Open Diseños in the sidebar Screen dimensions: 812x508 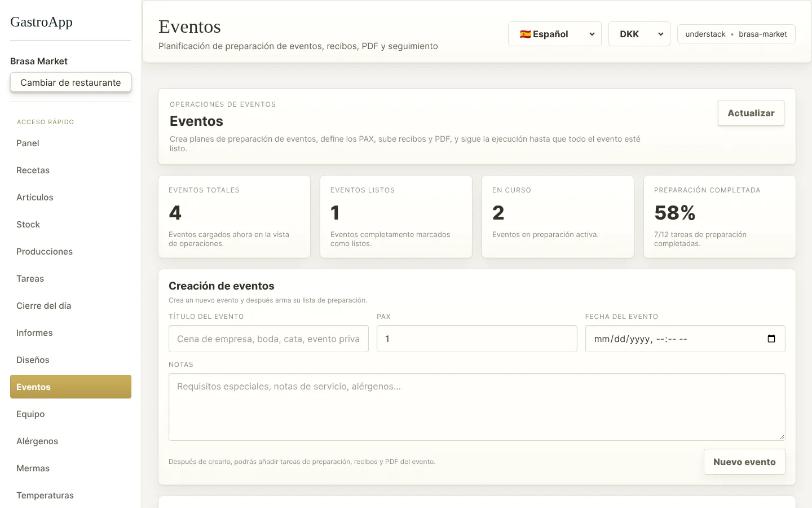tap(70, 360)
